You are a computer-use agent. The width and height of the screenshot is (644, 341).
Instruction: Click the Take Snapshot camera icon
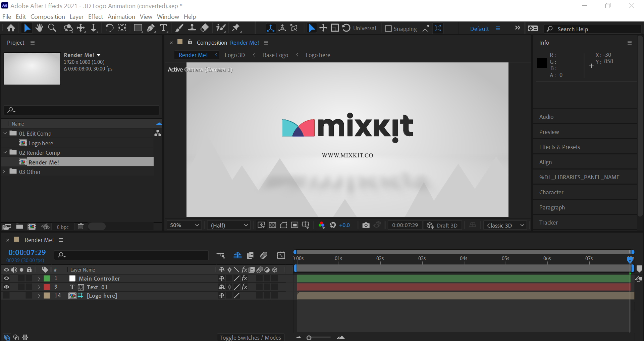[366, 225]
